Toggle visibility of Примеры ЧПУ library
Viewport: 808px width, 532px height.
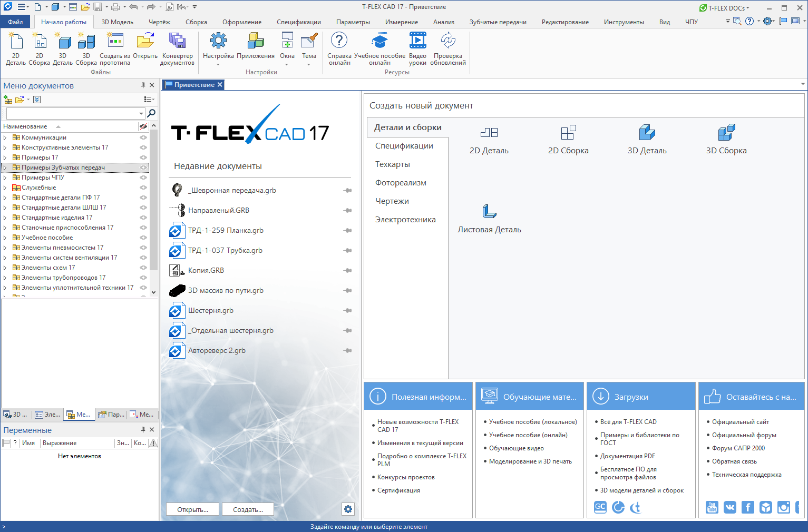click(143, 178)
